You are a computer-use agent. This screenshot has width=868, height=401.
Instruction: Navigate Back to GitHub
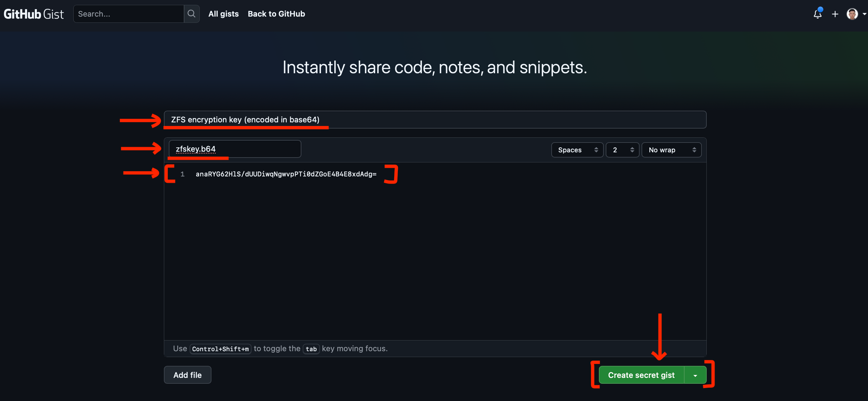coord(276,14)
